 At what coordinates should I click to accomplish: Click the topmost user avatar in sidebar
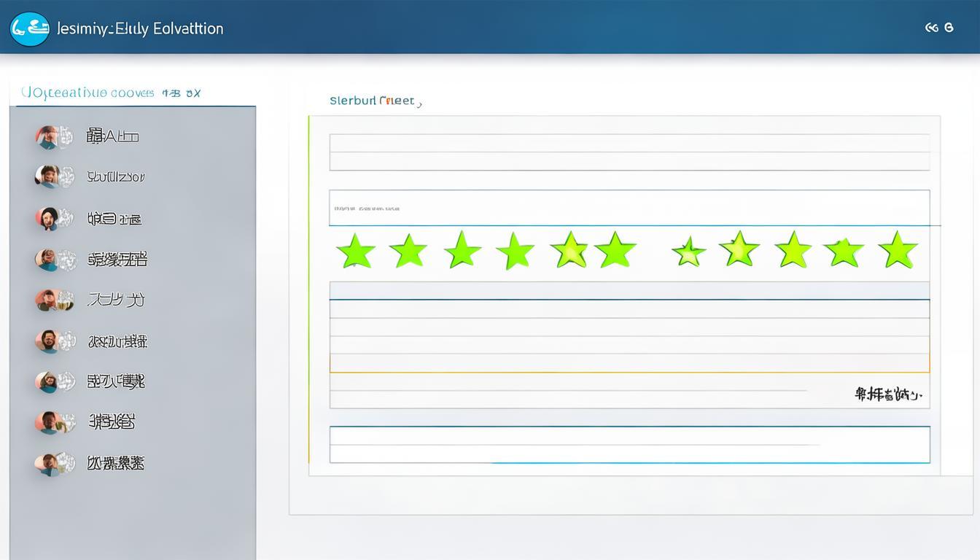click(x=48, y=136)
